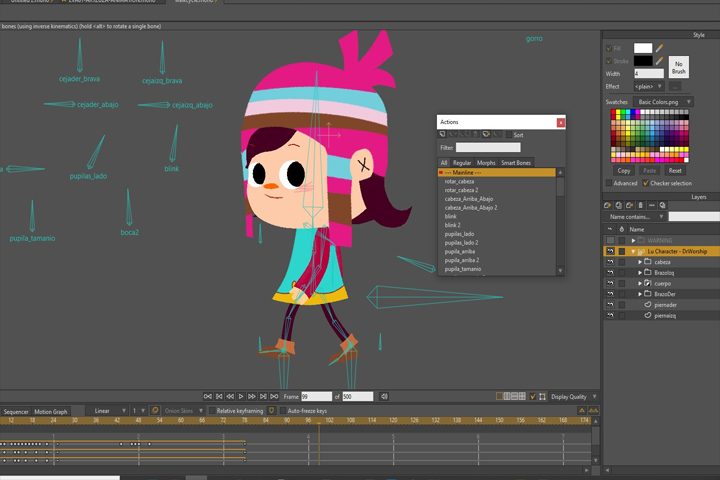Hide the cabeza layer visibility eye
Image resolution: width=720 pixels, height=480 pixels.
click(610, 262)
